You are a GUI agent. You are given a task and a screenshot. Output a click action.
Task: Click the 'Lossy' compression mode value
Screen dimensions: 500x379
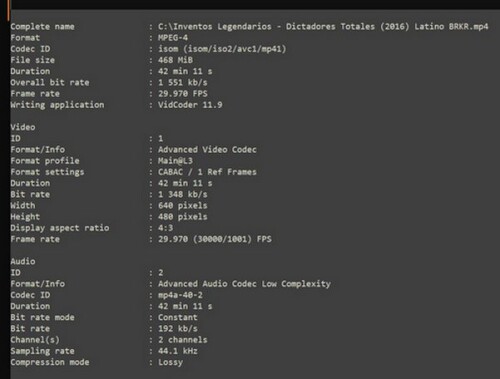[x=170, y=362]
